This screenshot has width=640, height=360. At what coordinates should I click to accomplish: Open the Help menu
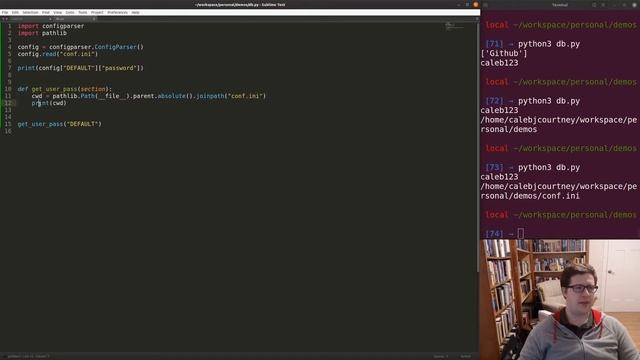pyautogui.click(x=136, y=12)
